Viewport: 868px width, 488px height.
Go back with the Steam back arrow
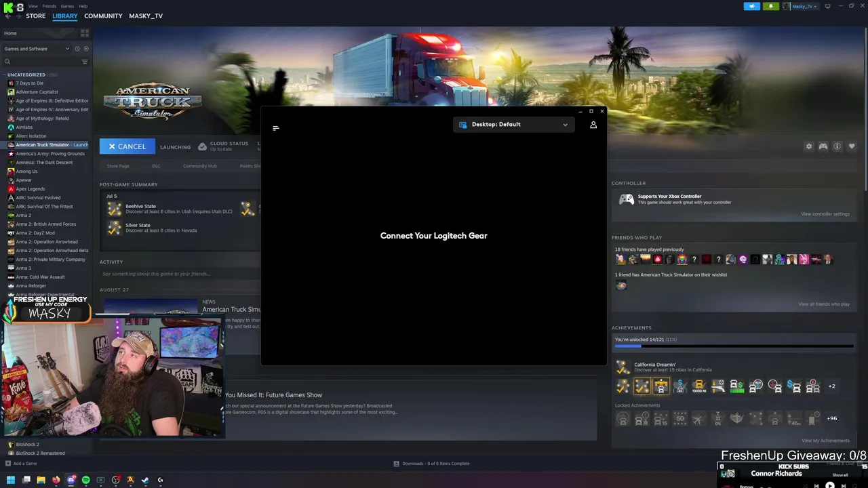pyautogui.click(x=8, y=16)
